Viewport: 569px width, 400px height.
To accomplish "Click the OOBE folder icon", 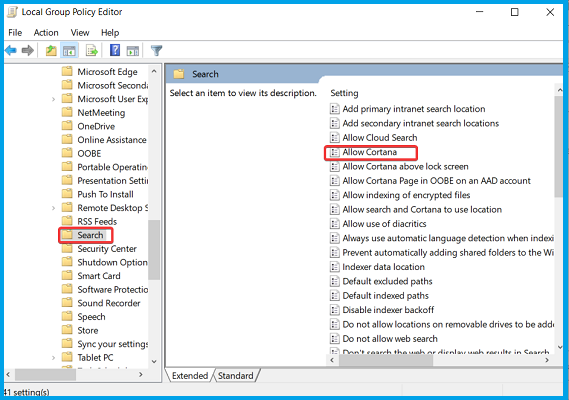I will point(67,153).
